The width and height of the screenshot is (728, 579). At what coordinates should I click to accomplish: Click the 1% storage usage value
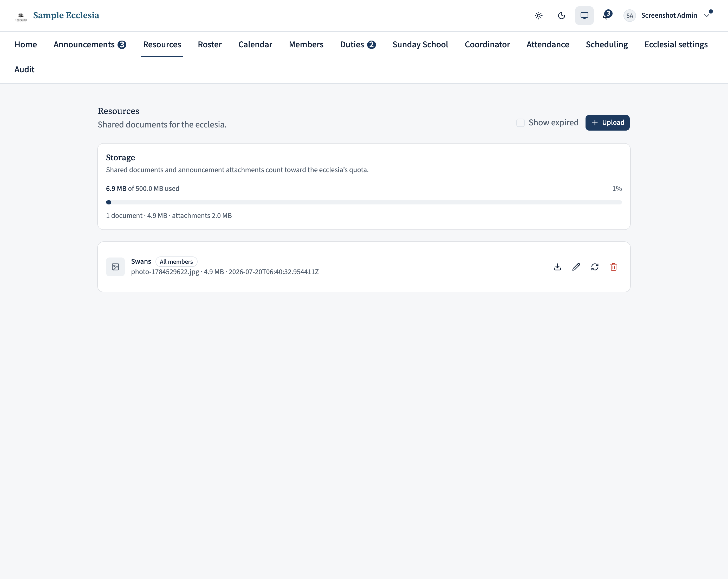click(x=617, y=189)
